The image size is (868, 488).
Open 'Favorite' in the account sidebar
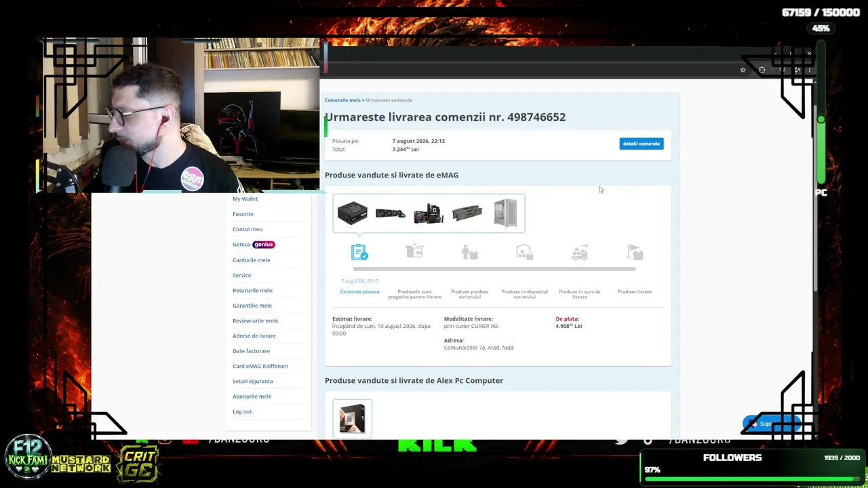[x=243, y=214]
